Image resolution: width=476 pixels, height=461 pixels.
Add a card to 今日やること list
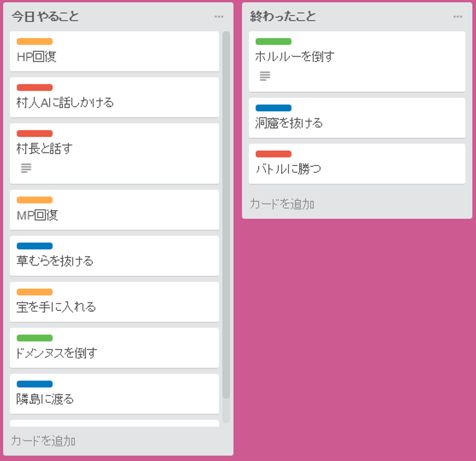[43, 441]
